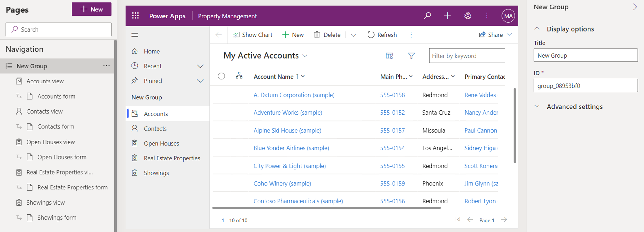Click the hierarchy icon column header
The width and height of the screenshot is (644, 232).
[239, 76]
